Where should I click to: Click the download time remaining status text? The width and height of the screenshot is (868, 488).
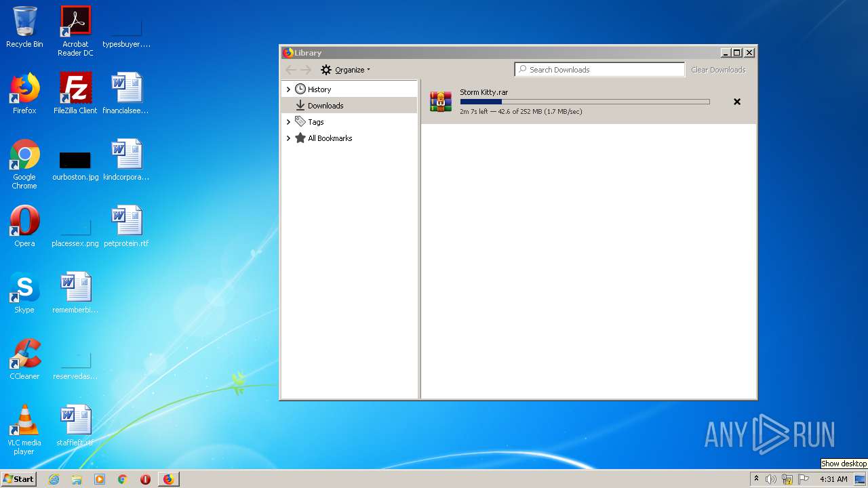[x=521, y=111]
